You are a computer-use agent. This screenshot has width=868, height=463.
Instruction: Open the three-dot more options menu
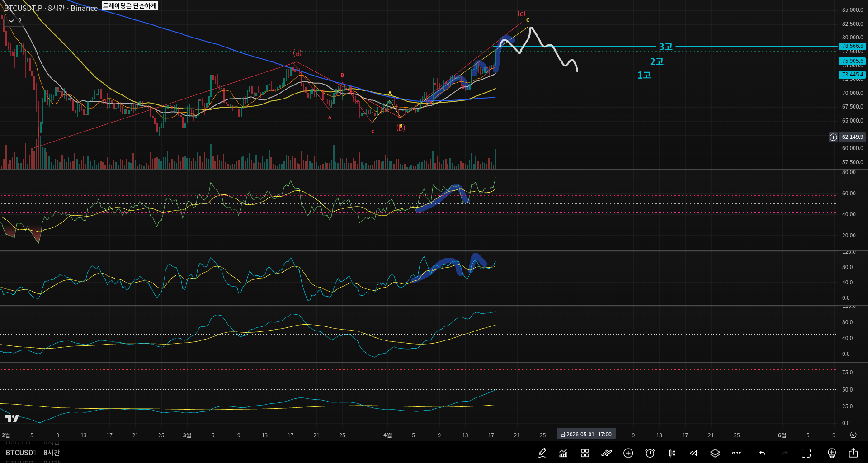tap(737, 453)
